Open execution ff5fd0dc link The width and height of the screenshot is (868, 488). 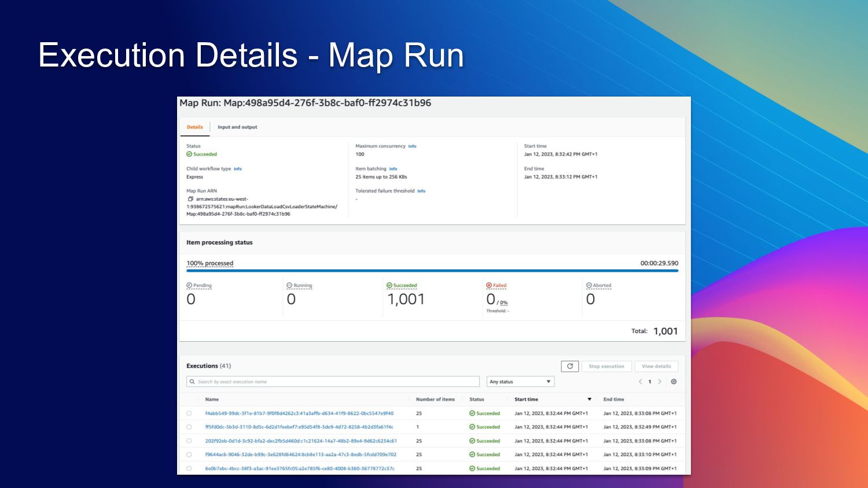(299, 427)
